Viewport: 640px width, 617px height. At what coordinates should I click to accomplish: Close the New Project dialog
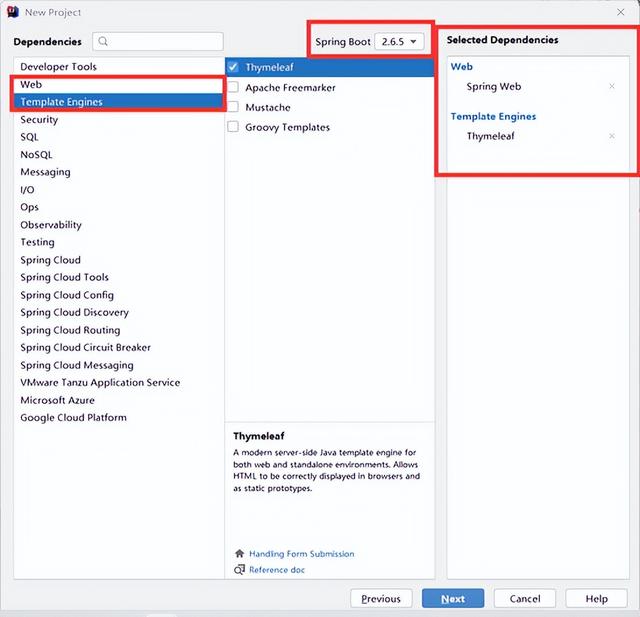620,12
